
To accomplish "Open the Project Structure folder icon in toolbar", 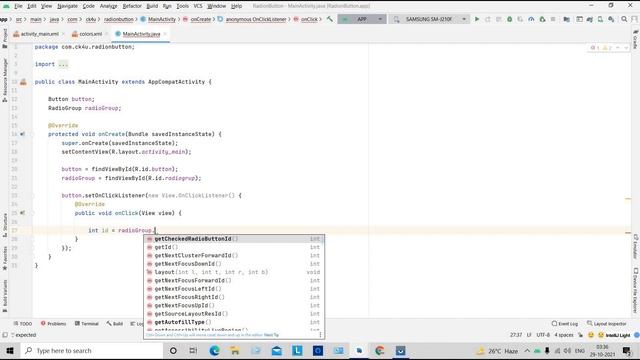I will tap(567, 19).
